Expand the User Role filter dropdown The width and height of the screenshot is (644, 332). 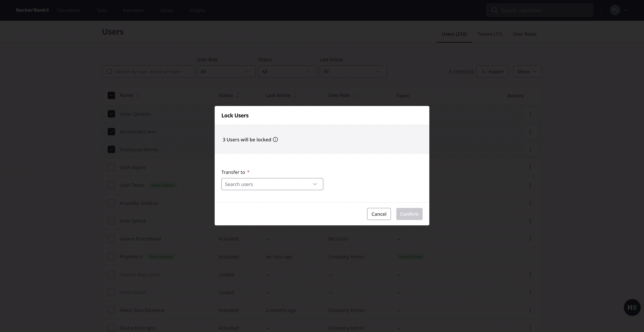pos(226,71)
